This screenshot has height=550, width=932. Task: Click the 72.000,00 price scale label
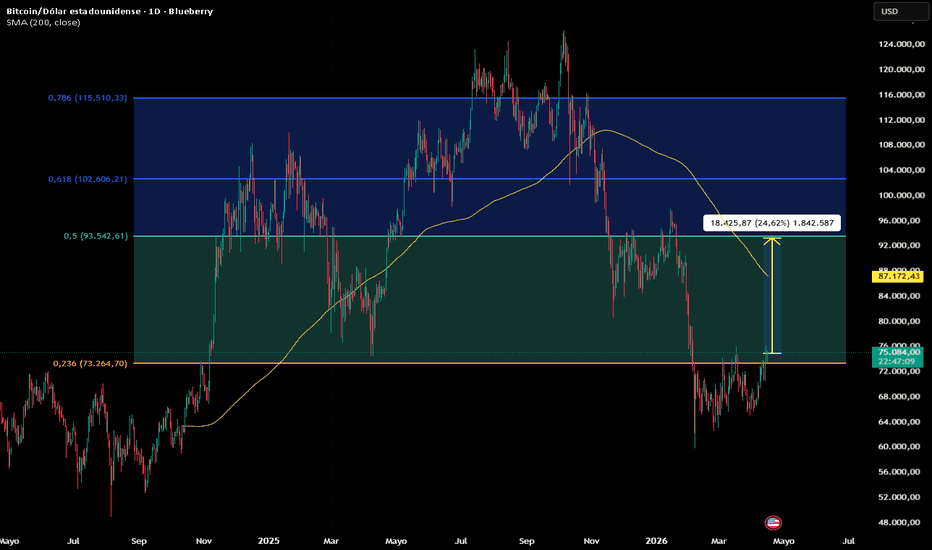point(901,371)
